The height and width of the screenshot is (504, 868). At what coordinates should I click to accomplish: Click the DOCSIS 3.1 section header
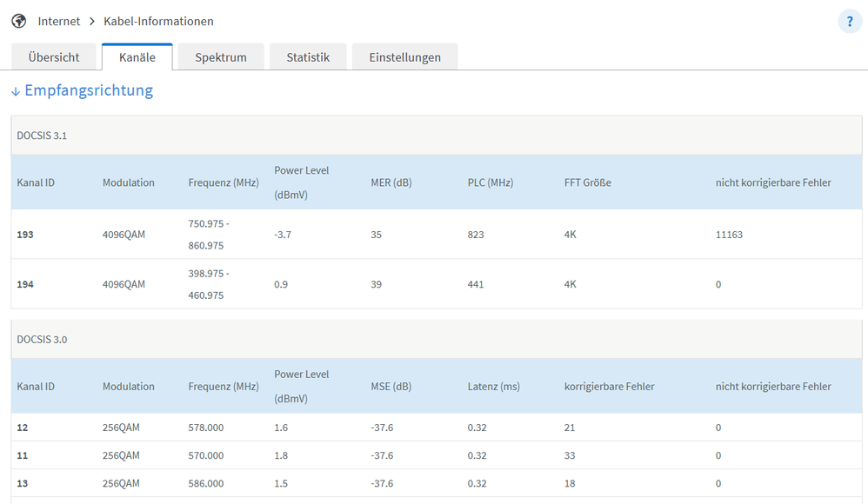click(x=42, y=136)
